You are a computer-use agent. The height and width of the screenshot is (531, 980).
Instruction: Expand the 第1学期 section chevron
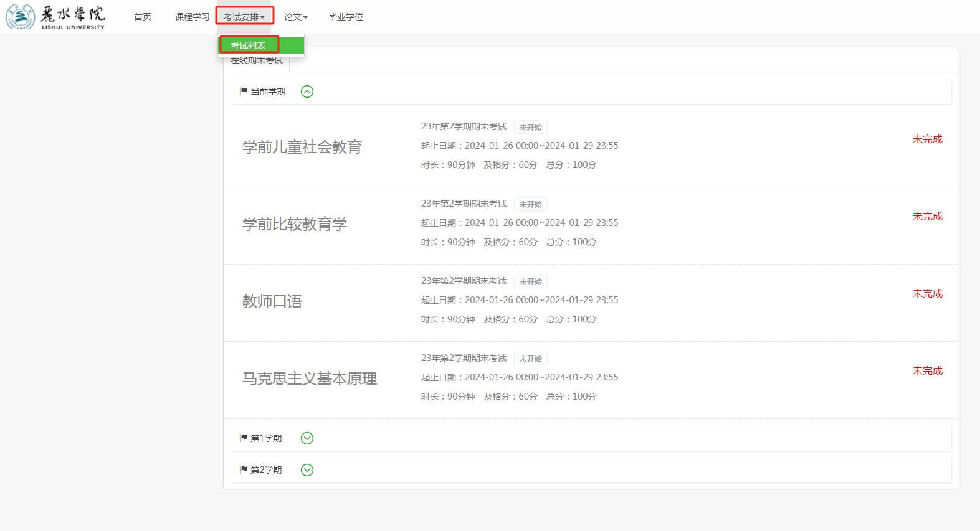tap(307, 438)
